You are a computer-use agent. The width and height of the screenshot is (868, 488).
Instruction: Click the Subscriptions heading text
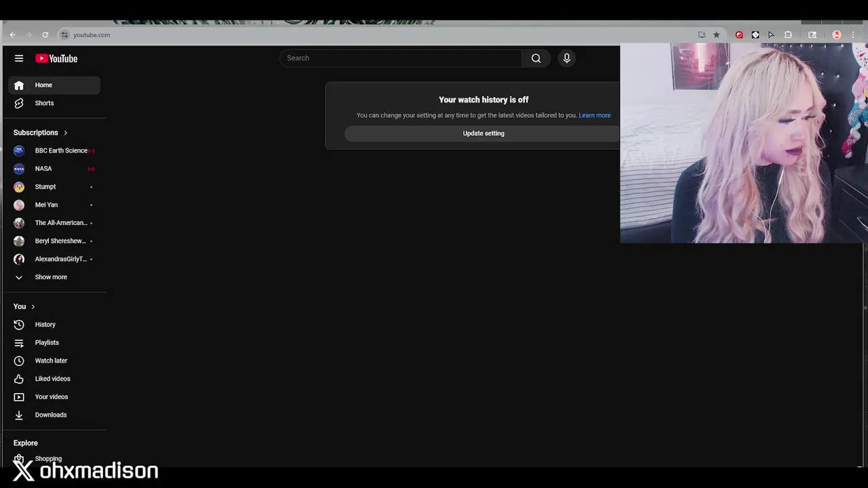[36, 133]
